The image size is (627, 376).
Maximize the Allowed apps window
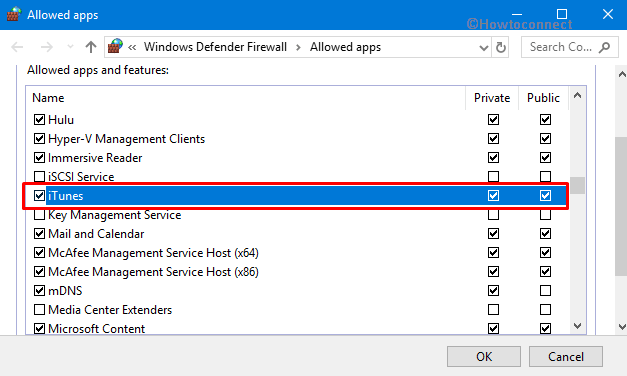point(562,14)
